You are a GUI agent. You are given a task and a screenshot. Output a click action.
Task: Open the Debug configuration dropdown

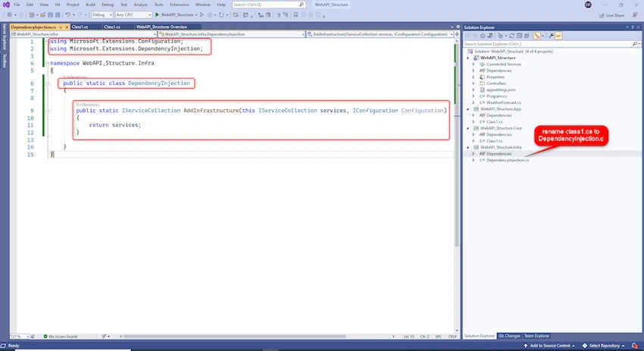(x=102, y=15)
